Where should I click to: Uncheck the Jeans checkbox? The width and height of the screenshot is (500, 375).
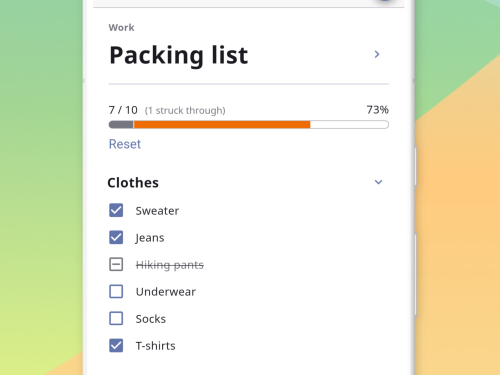coord(116,237)
